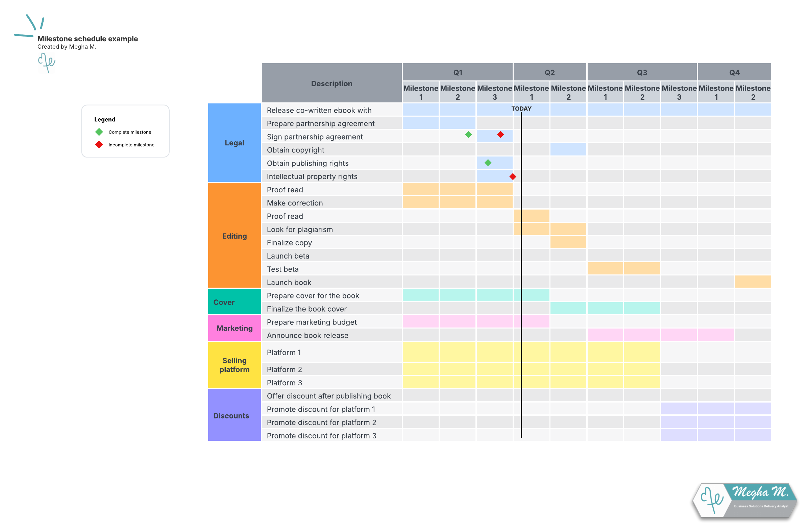Screen dimensions: 811x532
Task: Click the red Incomplete milestone legend diamond
Action: click(x=99, y=145)
